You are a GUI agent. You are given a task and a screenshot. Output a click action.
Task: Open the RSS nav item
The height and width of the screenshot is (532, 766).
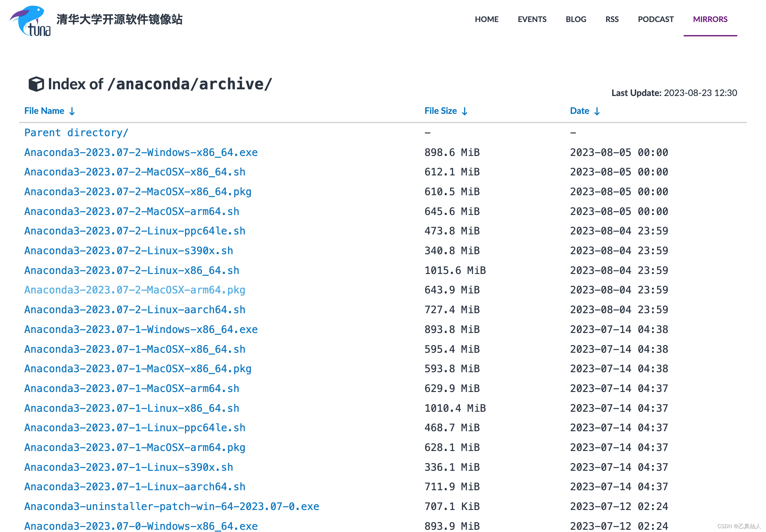612,19
